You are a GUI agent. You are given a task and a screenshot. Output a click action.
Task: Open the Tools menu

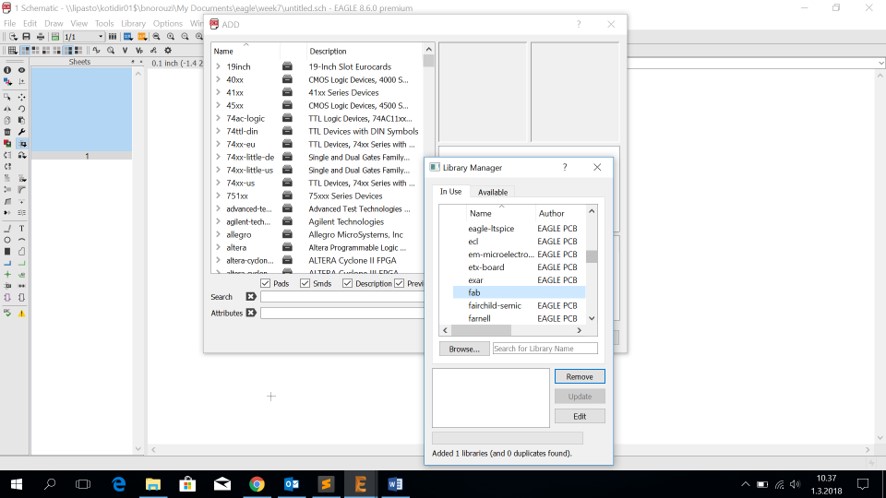pyautogui.click(x=104, y=23)
